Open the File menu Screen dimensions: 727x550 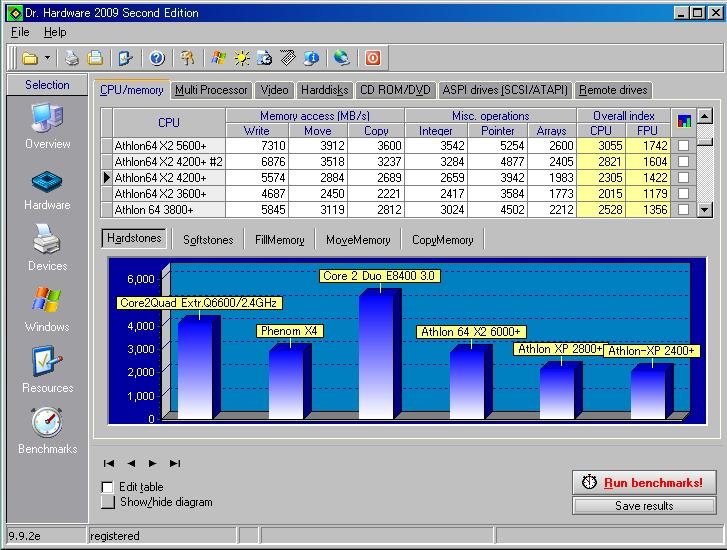pyautogui.click(x=20, y=32)
